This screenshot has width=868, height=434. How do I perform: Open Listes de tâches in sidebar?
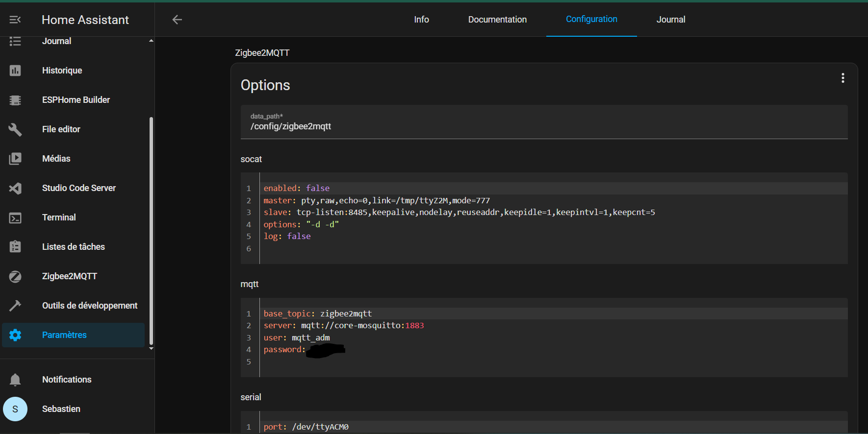(x=74, y=247)
